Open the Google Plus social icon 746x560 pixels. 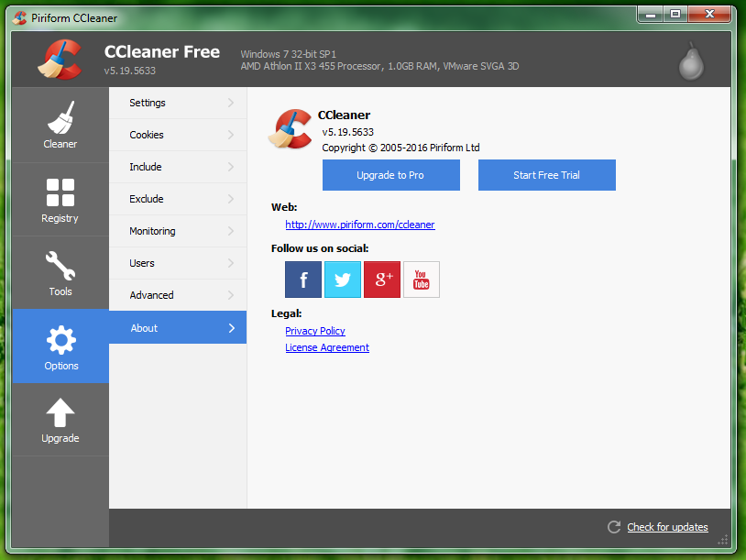[x=382, y=280]
